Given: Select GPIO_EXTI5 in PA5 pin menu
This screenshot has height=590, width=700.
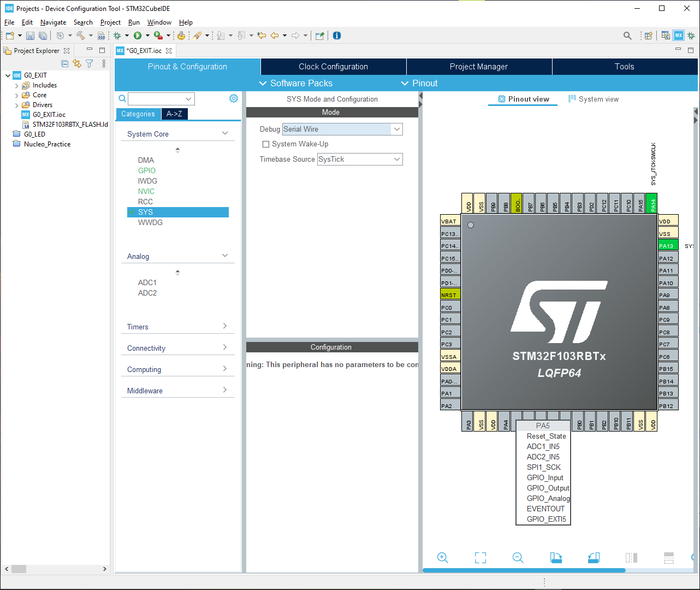Looking at the screenshot, I should tap(547, 519).
